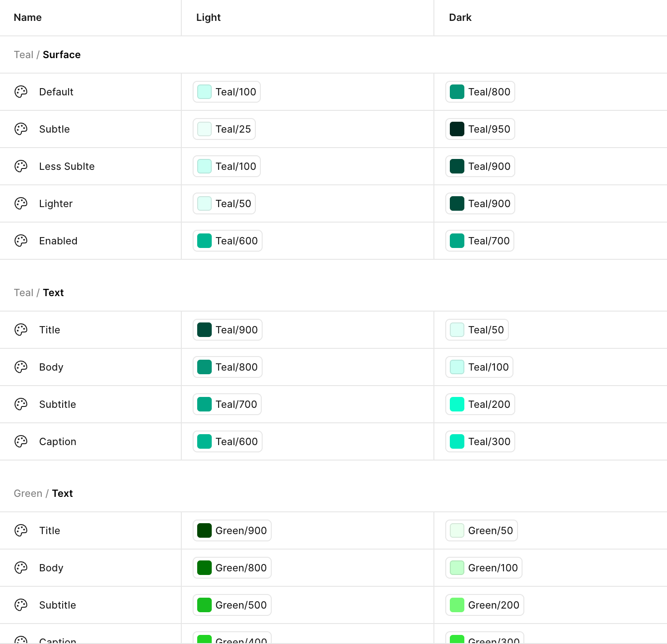This screenshot has width=667, height=644.
Task: Click palette icon beside Teal Surface Default
Action: coord(21,92)
